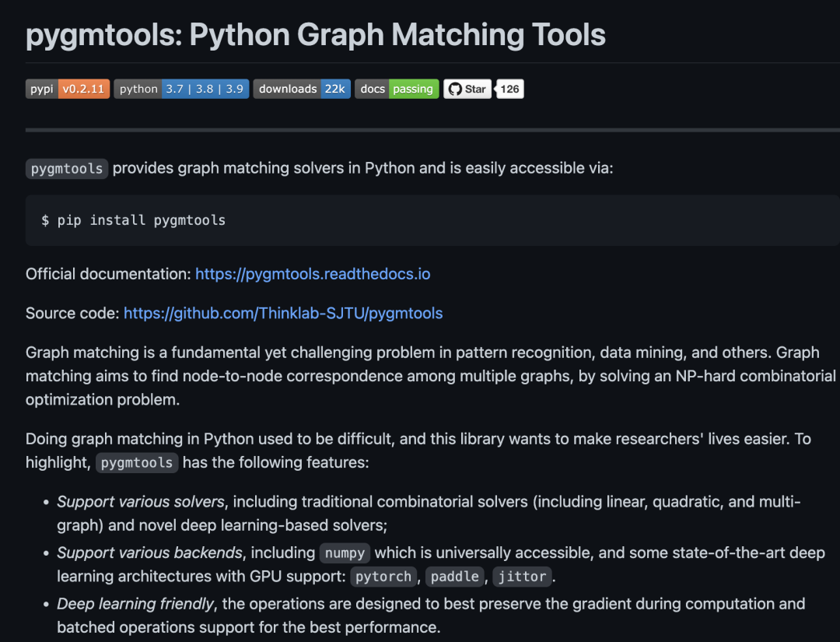This screenshot has height=642, width=840.
Task: Click the page title pygmtools: Python Graph Matching Tools
Action: (314, 34)
